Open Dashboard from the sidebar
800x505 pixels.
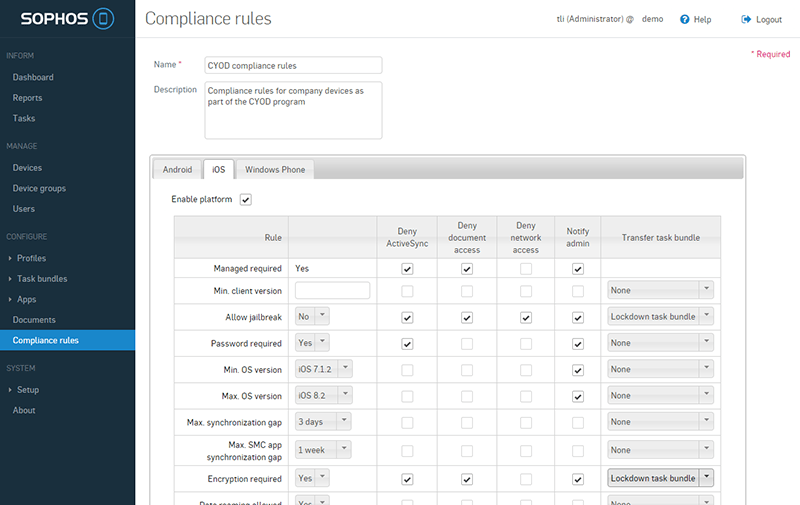tap(33, 77)
